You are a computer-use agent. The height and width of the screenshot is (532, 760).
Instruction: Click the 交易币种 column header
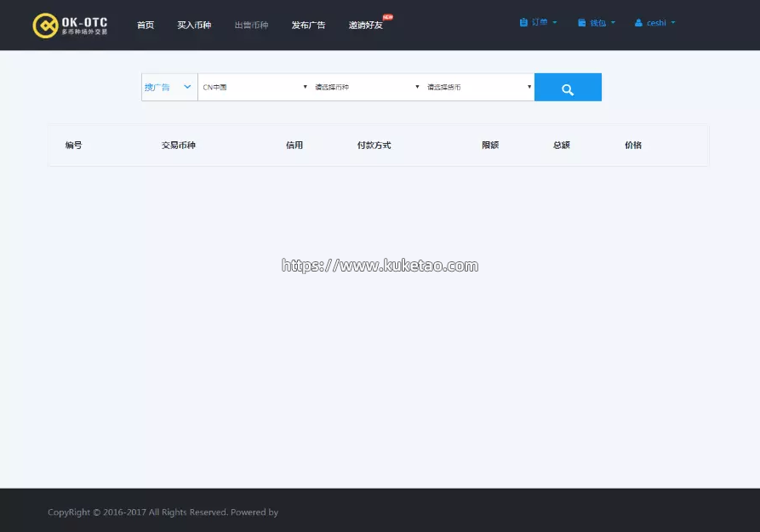tap(179, 145)
